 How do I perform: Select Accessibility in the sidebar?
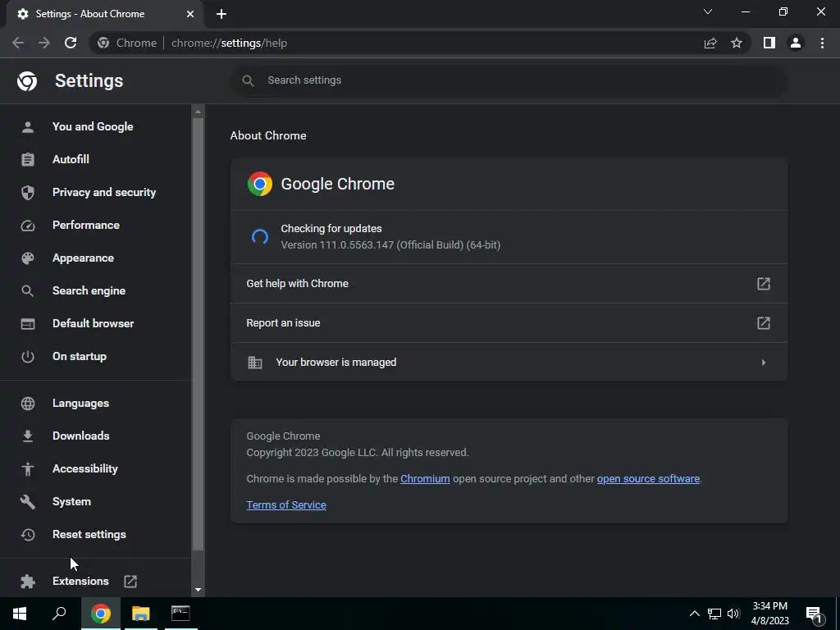coord(85,468)
